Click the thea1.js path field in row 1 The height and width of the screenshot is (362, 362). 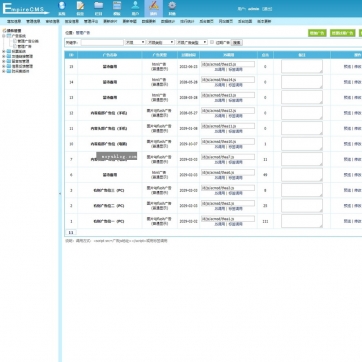(x=228, y=219)
